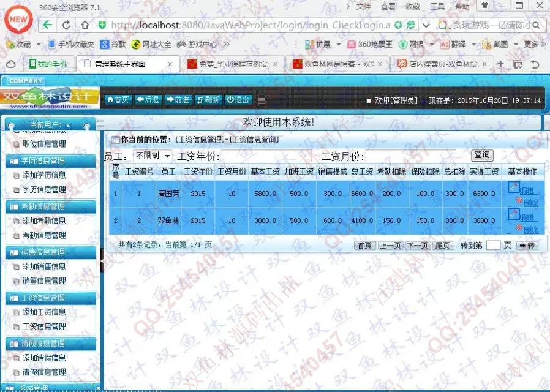Open a new browser tab with plus
This screenshot has height=392, width=550.
point(501,64)
